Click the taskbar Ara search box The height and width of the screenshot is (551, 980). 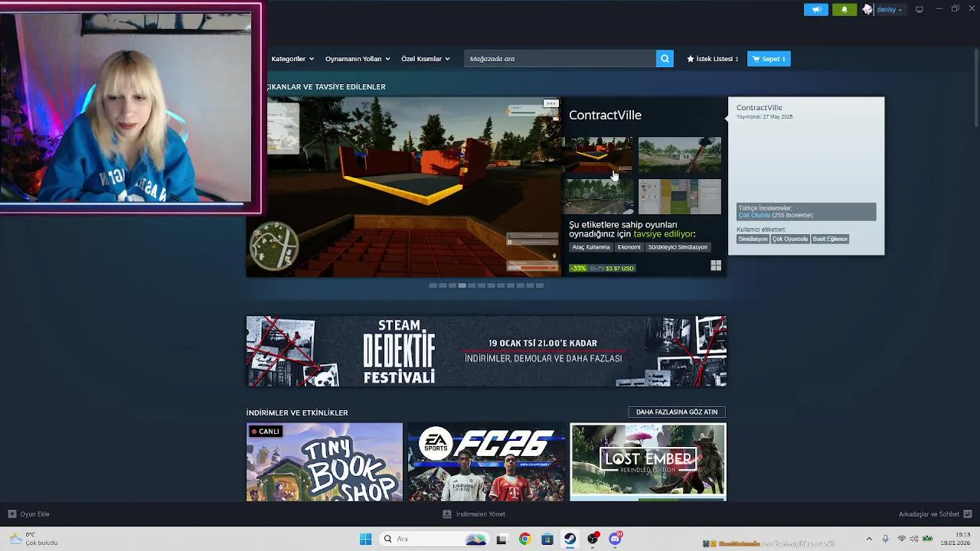click(434, 539)
